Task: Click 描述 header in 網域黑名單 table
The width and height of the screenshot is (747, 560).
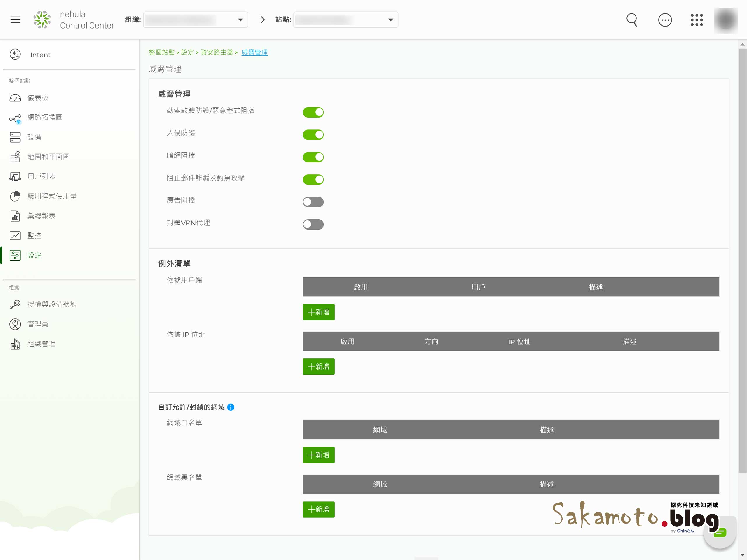Action: (547, 484)
